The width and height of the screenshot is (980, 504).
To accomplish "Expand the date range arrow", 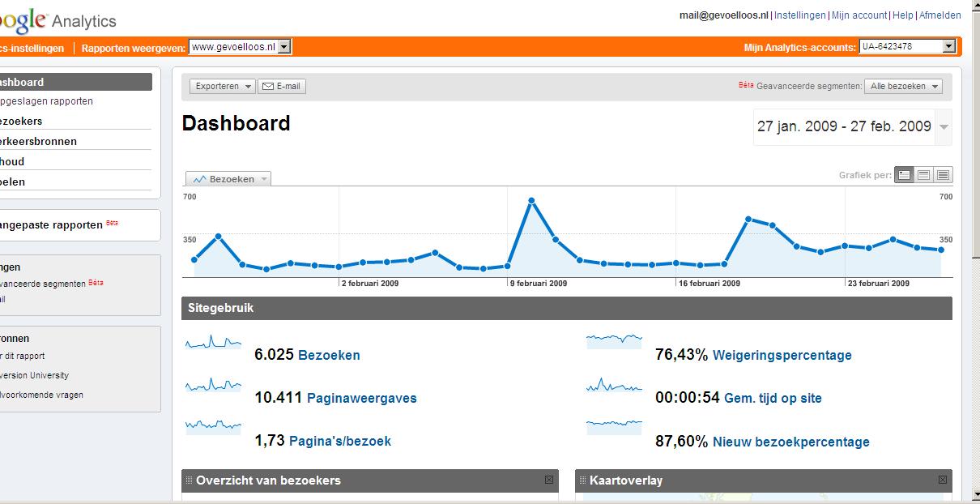I will pos(944,127).
